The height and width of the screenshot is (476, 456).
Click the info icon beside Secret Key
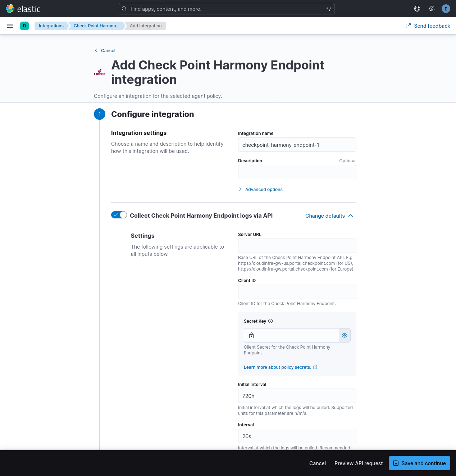pos(270,321)
